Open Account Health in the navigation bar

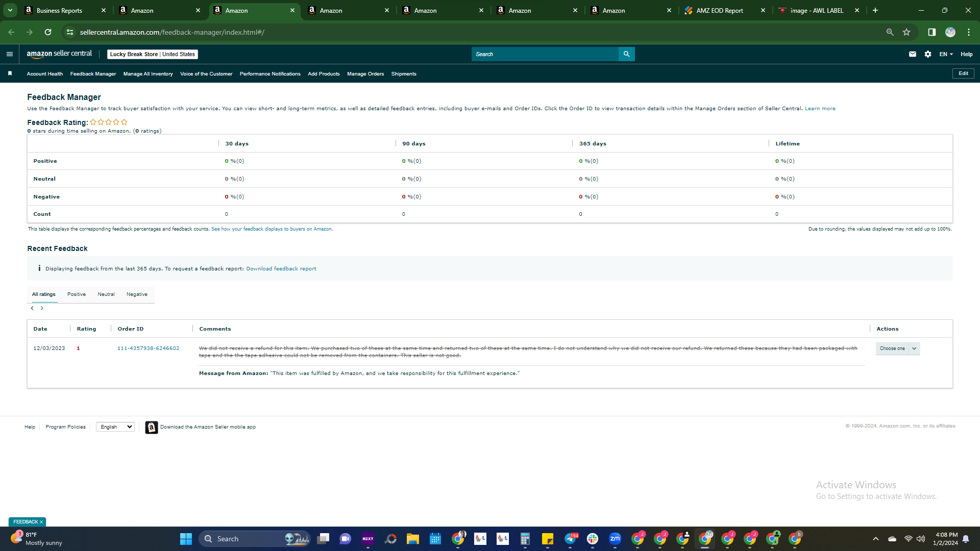(45, 74)
